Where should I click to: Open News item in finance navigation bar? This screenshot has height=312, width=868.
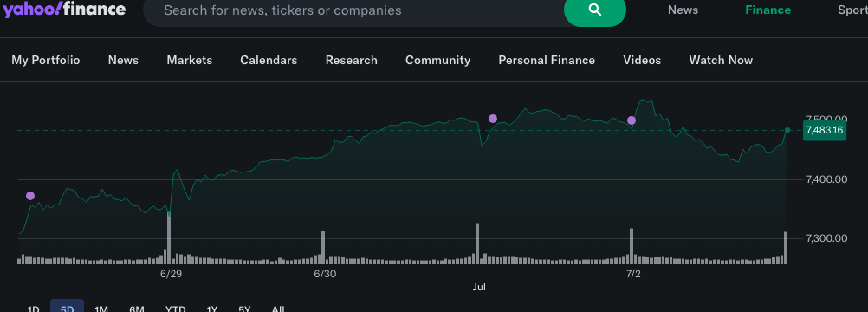123,60
